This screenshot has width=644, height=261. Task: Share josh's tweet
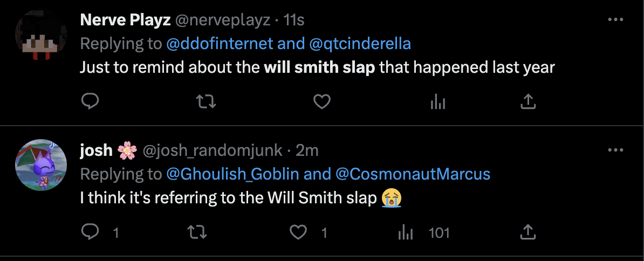(528, 232)
